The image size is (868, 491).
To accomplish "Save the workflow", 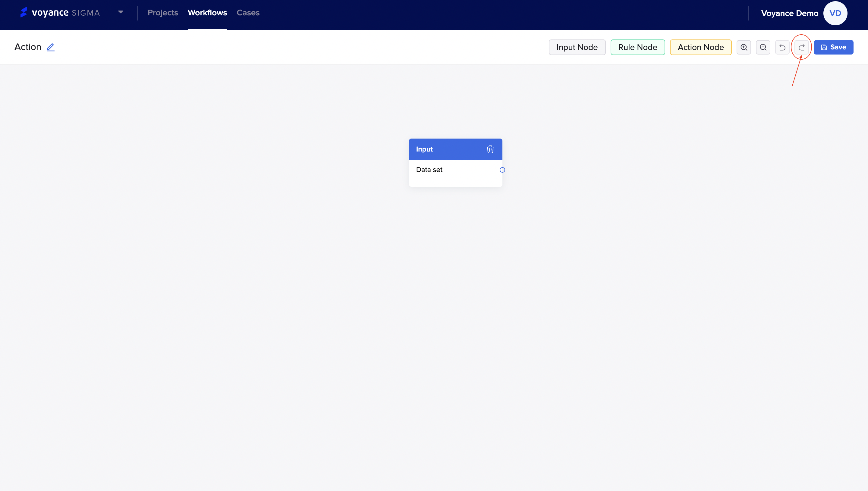I will click(833, 47).
